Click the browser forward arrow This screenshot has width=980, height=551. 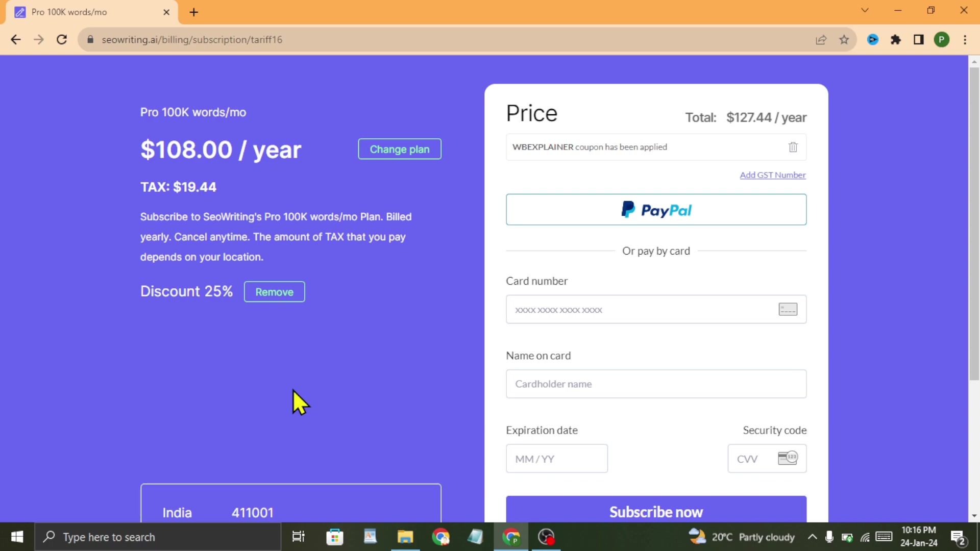point(39,40)
